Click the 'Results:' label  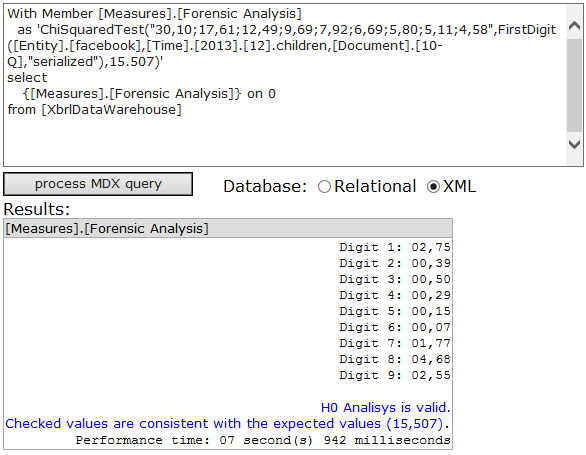point(37,209)
